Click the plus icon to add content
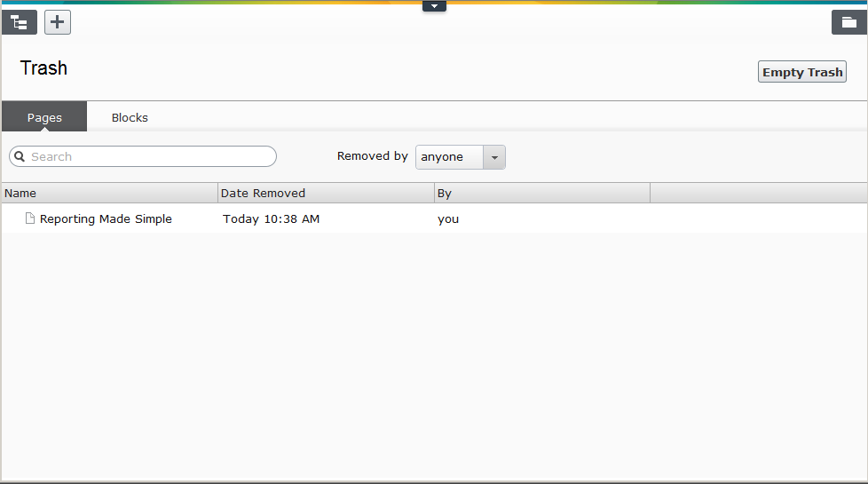The image size is (868, 484). [58, 22]
